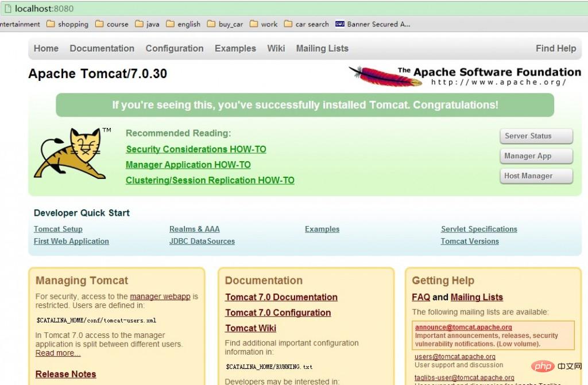
Task: Open the First Web Application link
Action: point(71,242)
